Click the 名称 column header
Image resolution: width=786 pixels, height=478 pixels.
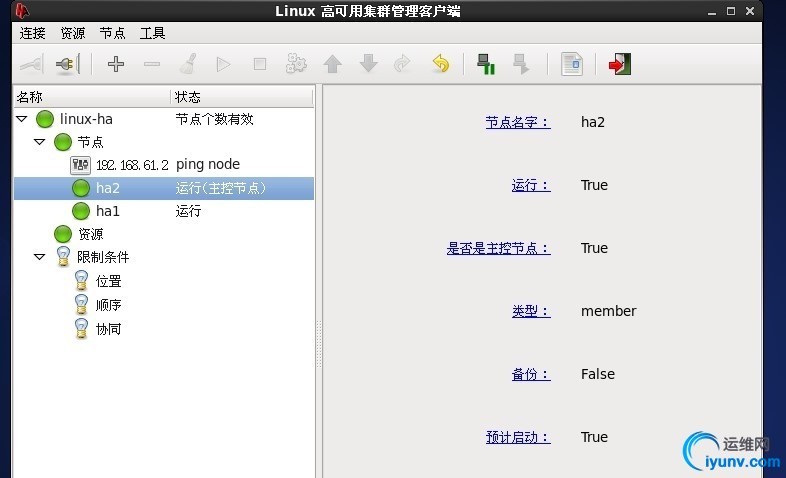(x=92, y=97)
